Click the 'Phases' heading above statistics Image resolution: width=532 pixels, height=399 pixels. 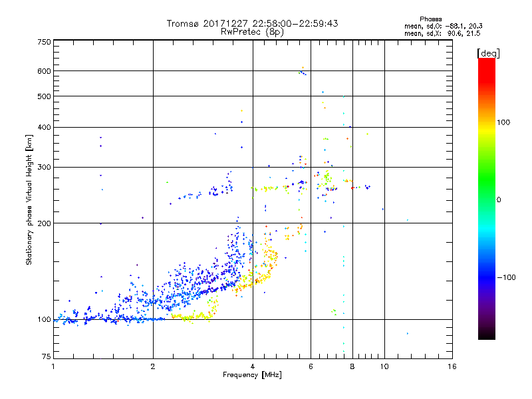(x=430, y=19)
